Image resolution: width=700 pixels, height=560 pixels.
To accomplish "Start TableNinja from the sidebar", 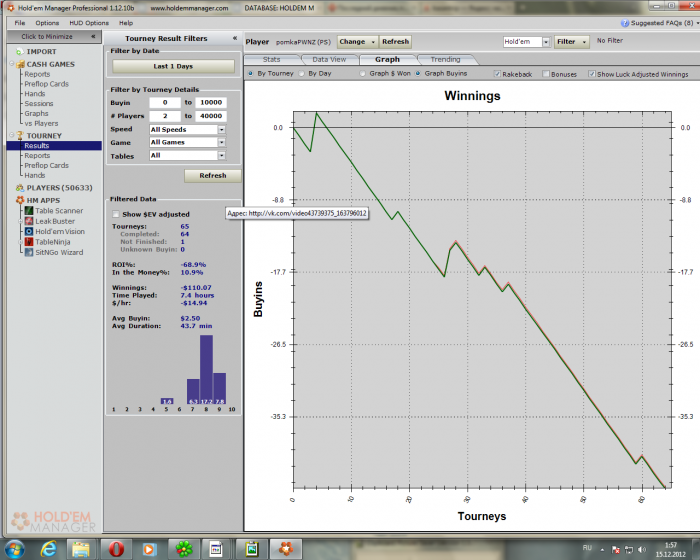I will tap(55, 242).
